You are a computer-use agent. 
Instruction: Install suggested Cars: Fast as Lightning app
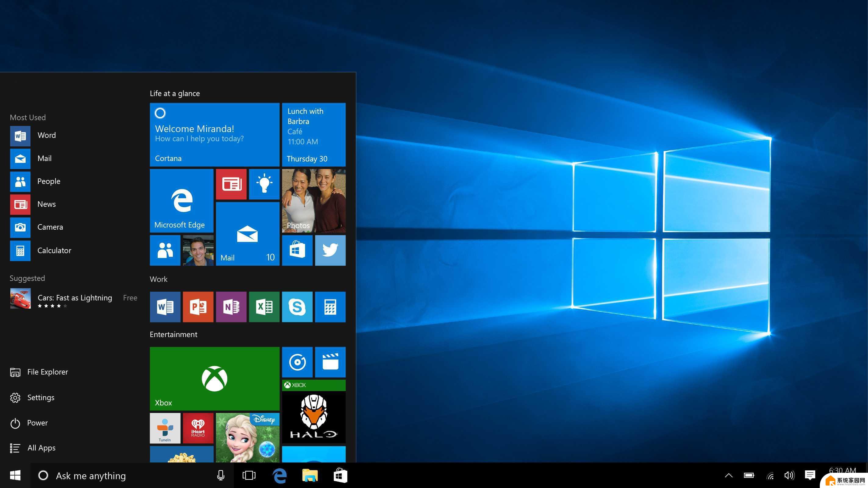(x=74, y=299)
